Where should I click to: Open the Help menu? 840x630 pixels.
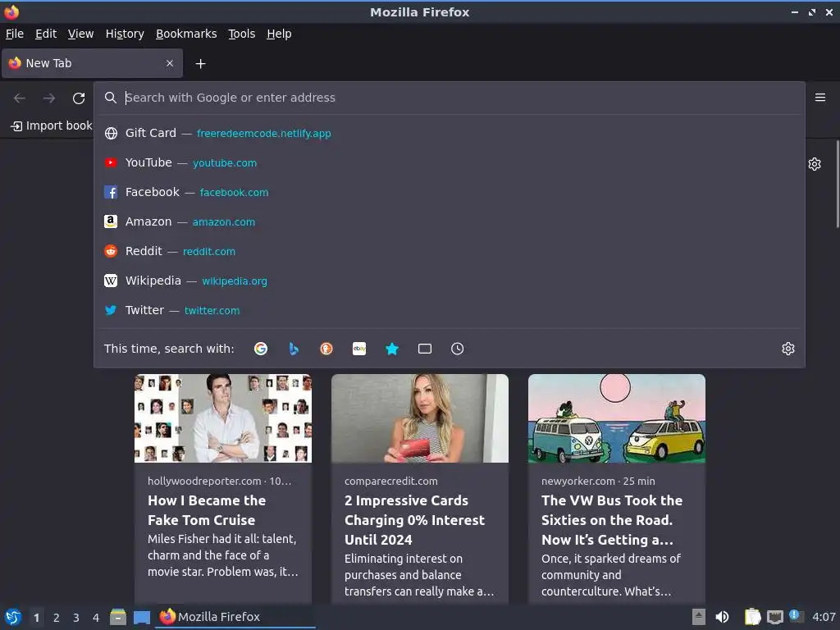(x=279, y=34)
